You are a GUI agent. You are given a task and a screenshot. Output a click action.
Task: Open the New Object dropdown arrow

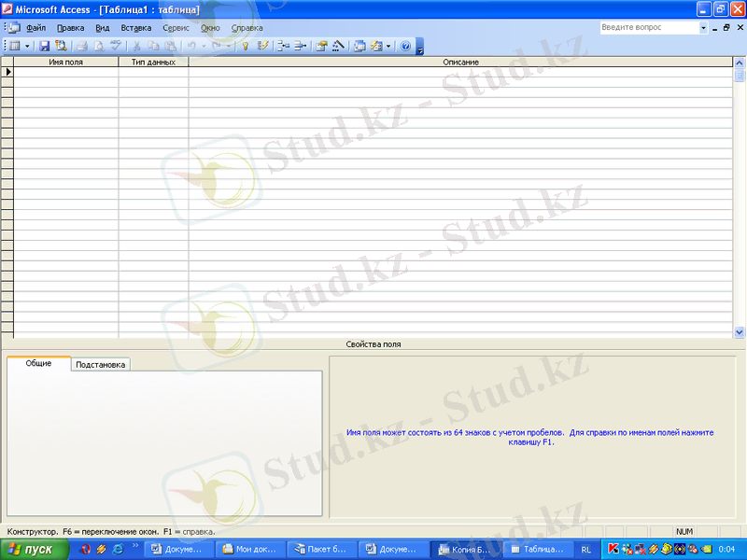click(388, 46)
